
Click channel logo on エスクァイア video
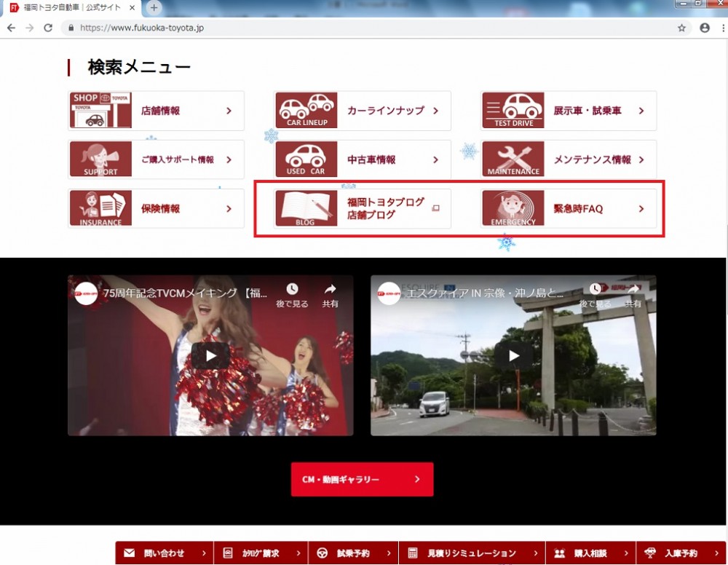point(389,293)
